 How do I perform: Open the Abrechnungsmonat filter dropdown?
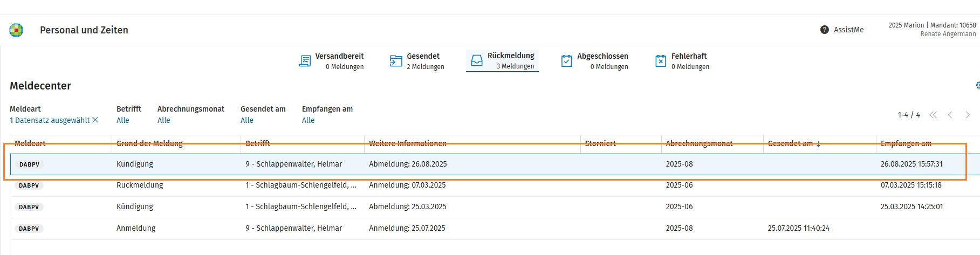(x=164, y=120)
